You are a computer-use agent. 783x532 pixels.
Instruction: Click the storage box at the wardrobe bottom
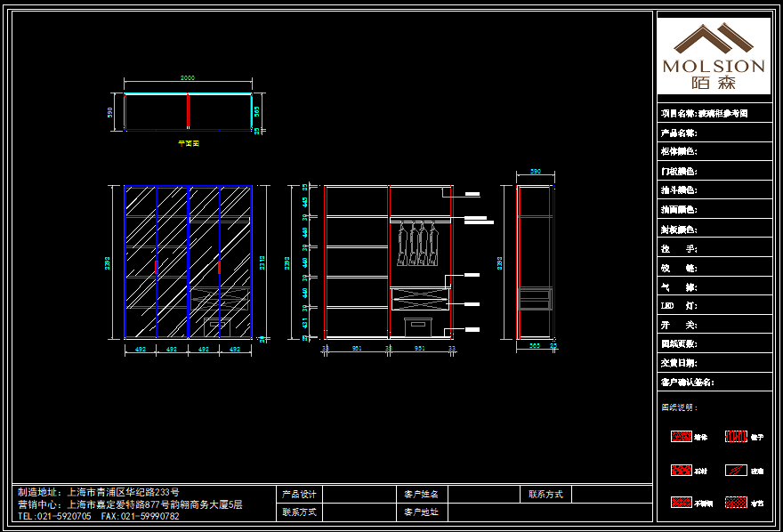click(417, 326)
